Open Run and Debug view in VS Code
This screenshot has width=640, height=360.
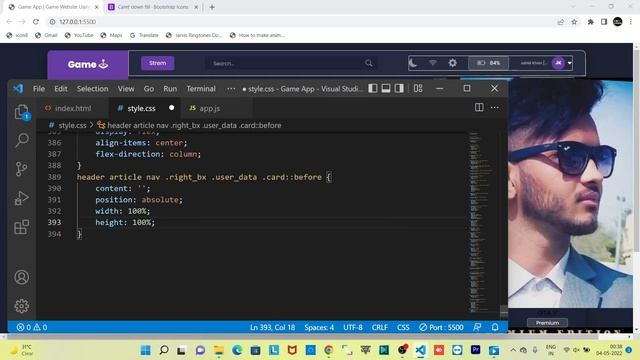[22, 198]
